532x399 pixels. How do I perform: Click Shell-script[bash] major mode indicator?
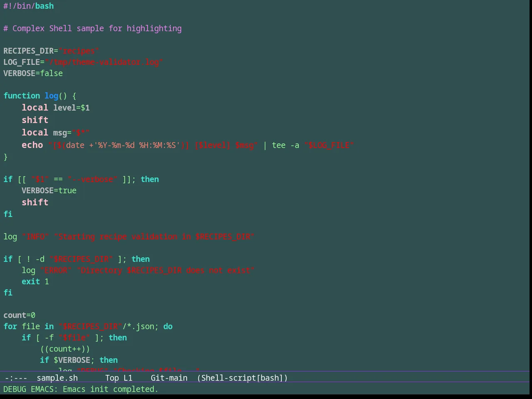coord(242,378)
